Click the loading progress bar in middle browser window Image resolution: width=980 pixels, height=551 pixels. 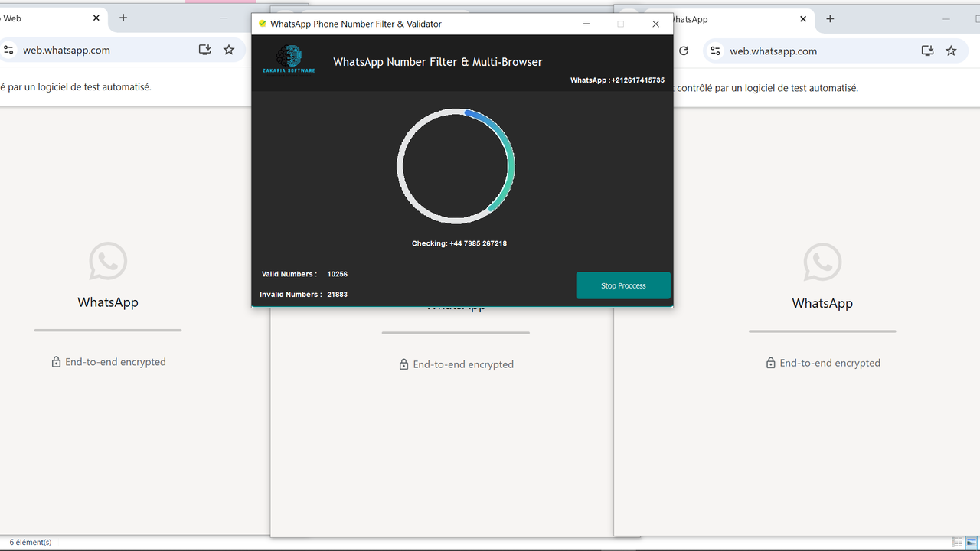click(x=456, y=333)
